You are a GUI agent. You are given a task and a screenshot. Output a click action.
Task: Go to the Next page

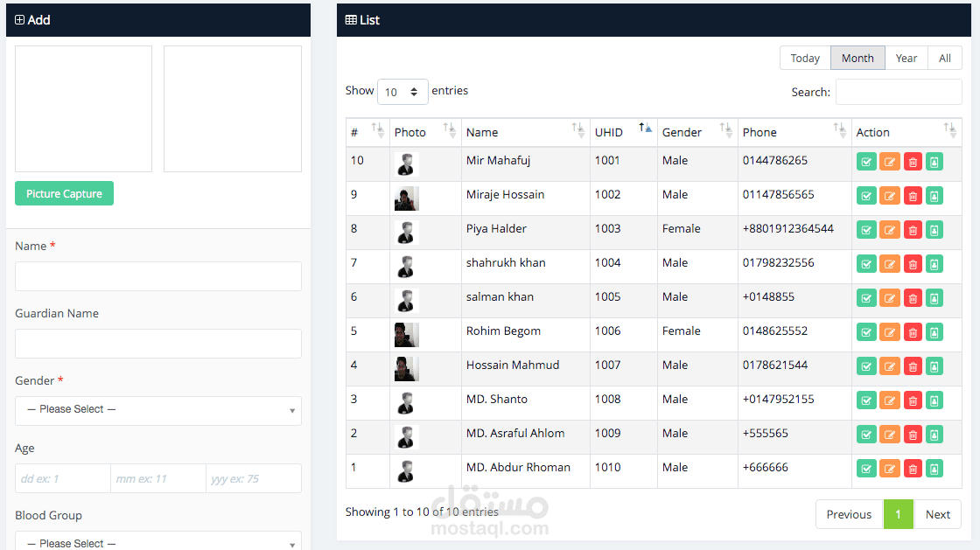(x=937, y=514)
